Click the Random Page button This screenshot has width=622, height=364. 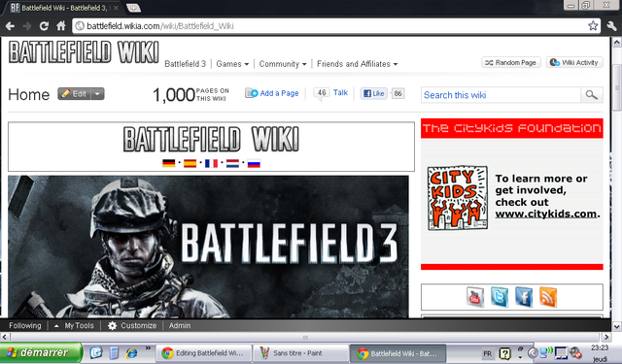tap(511, 62)
